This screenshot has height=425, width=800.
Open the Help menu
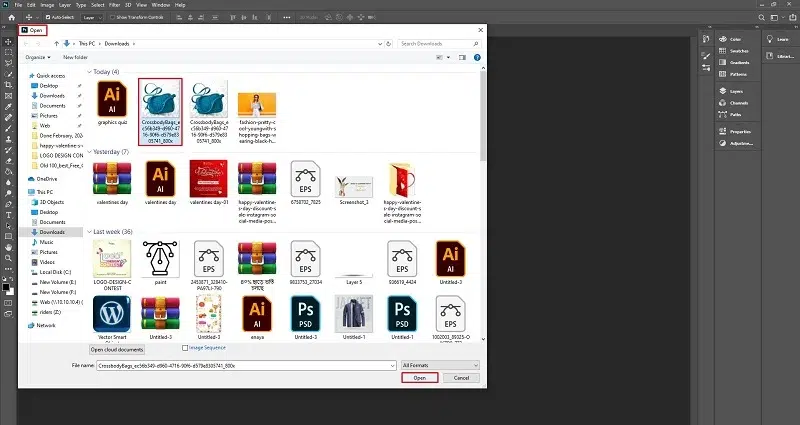tap(180, 5)
